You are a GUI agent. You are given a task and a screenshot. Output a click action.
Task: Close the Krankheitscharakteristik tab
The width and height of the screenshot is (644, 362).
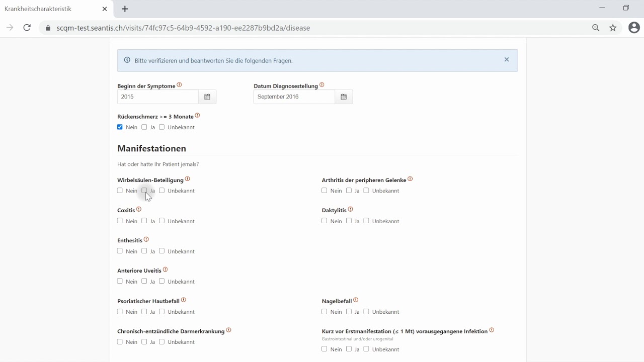pyautogui.click(x=105, y=9)
